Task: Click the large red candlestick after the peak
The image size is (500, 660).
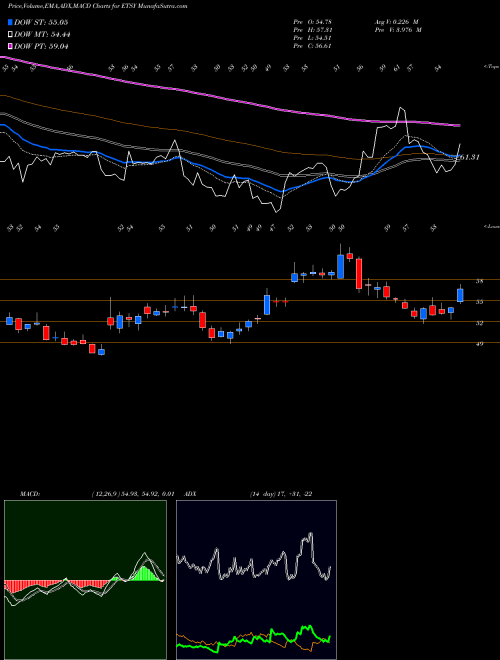Action: 359,274
